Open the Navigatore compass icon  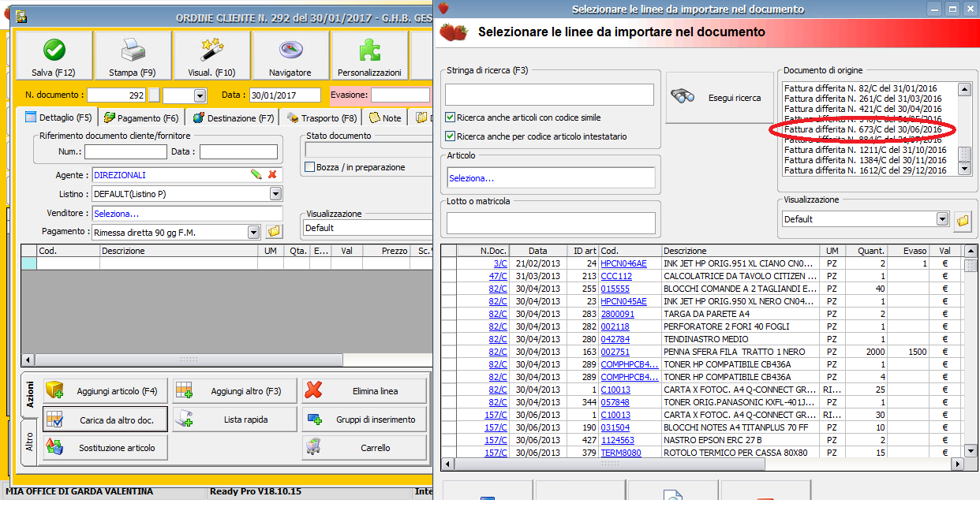tap(290, 50)
